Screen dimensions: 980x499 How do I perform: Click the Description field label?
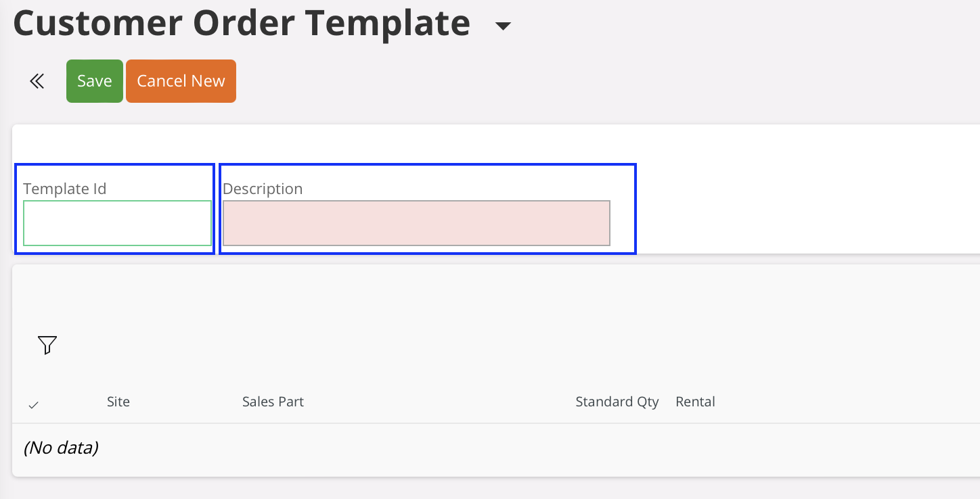pos(263,189)
